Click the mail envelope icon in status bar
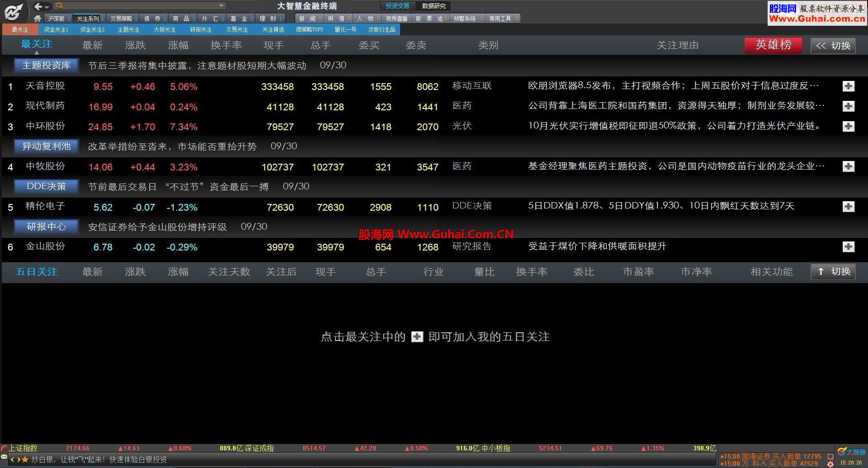The width and height of the screenshot is (868, 468). [4, 456]
